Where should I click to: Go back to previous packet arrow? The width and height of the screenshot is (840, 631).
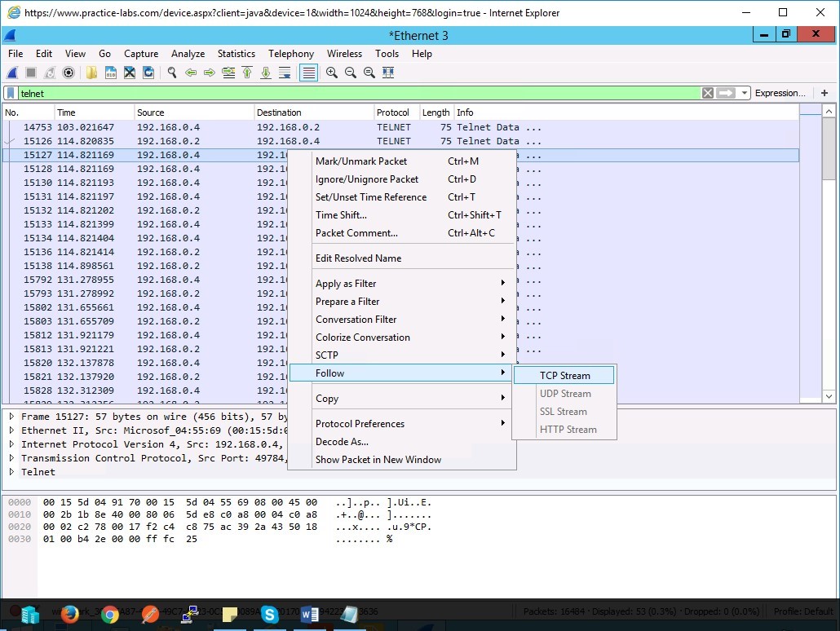pyautogui.click(x=191, y=73)
